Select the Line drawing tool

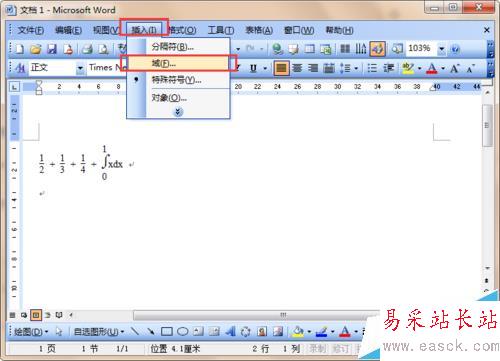pos(135,331)
